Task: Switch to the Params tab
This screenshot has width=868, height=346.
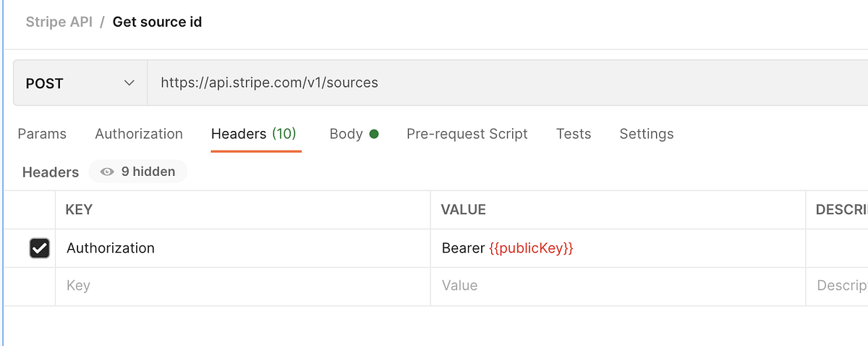Action: pos(42,134)
